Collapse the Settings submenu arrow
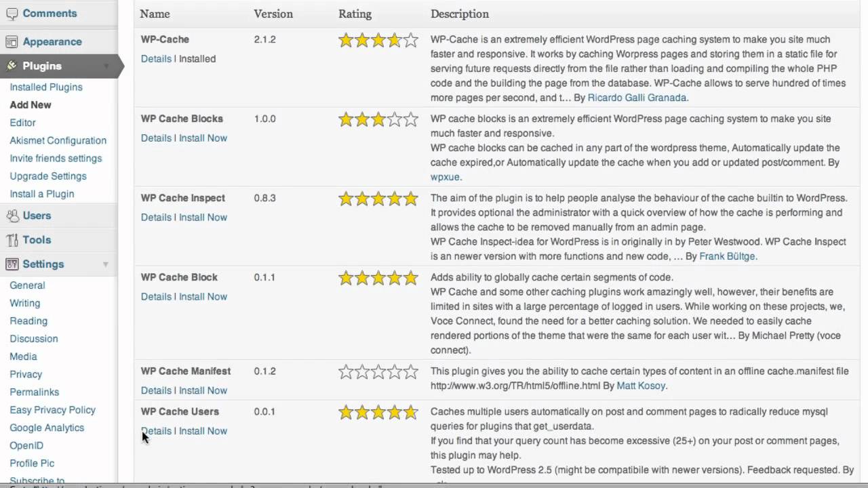Screen dimensions: 868x488 (x=106, y=264)
